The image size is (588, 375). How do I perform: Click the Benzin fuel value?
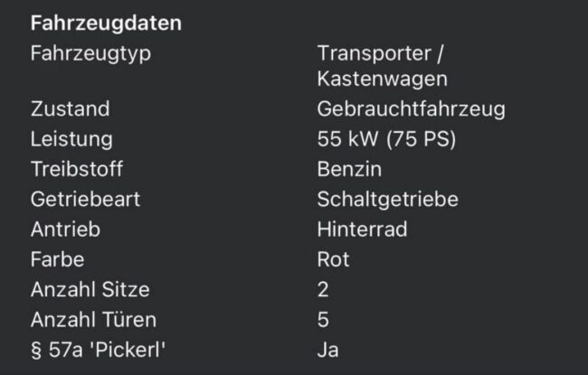[349, 169]
